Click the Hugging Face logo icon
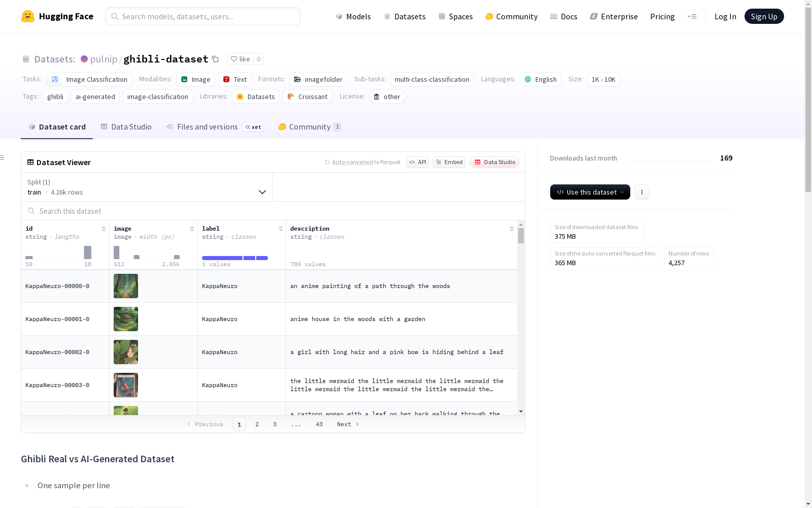 click(28, 16)
